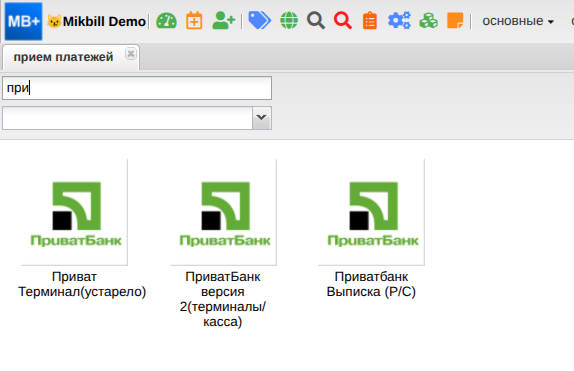
Task: Open the empty combo box arrow
Action: click(261, 118)
